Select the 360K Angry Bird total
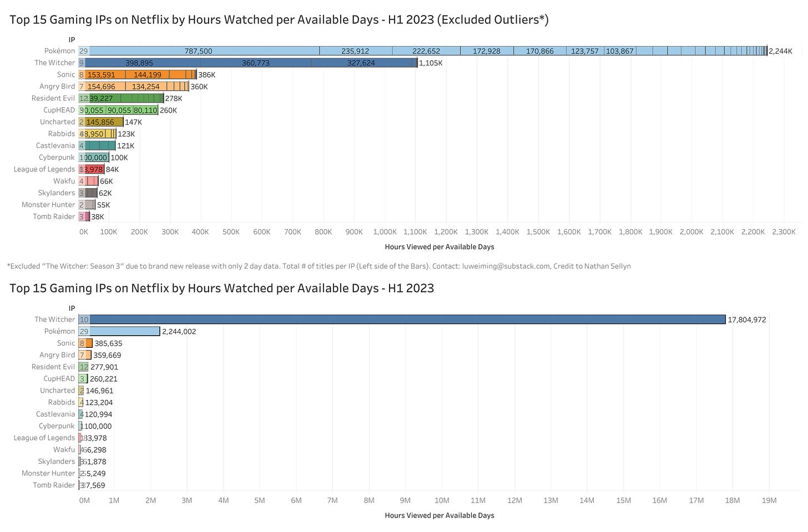Image resolution: width=808 pixels, height=532 pixels. [199, 87]
